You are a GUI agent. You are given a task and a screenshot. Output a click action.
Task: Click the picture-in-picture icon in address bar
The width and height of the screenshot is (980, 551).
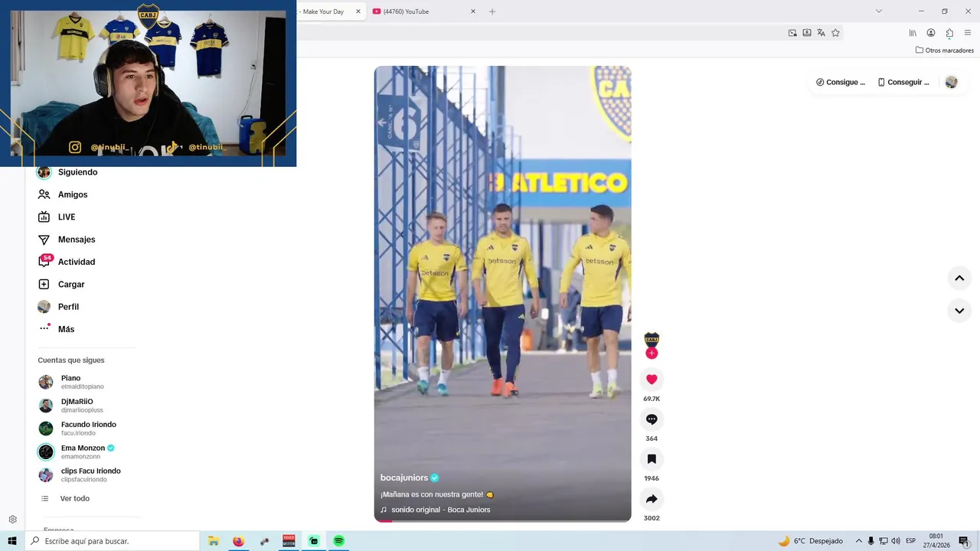point(792,33)
